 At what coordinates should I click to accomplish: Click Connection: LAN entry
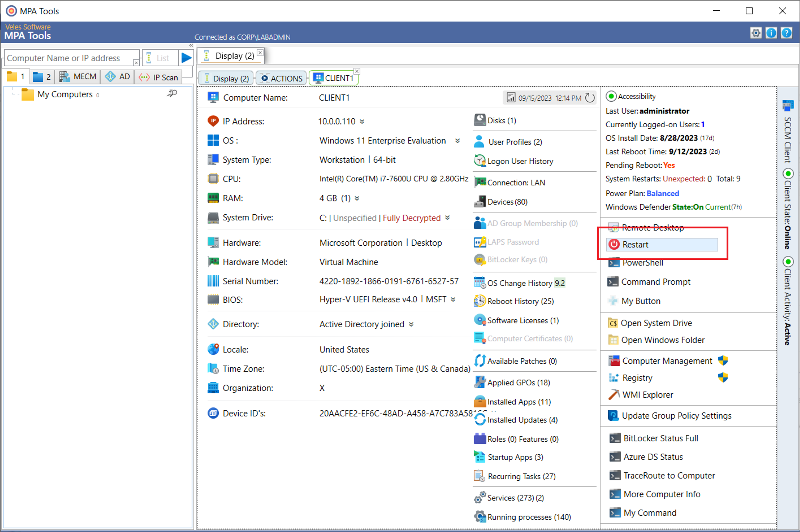[510, 183]
